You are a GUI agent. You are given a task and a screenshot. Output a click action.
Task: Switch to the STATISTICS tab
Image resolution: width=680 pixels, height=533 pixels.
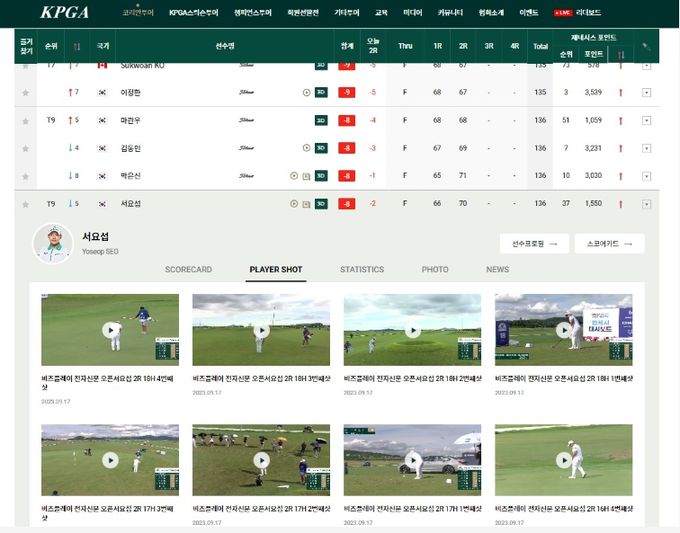click(362, 269)
